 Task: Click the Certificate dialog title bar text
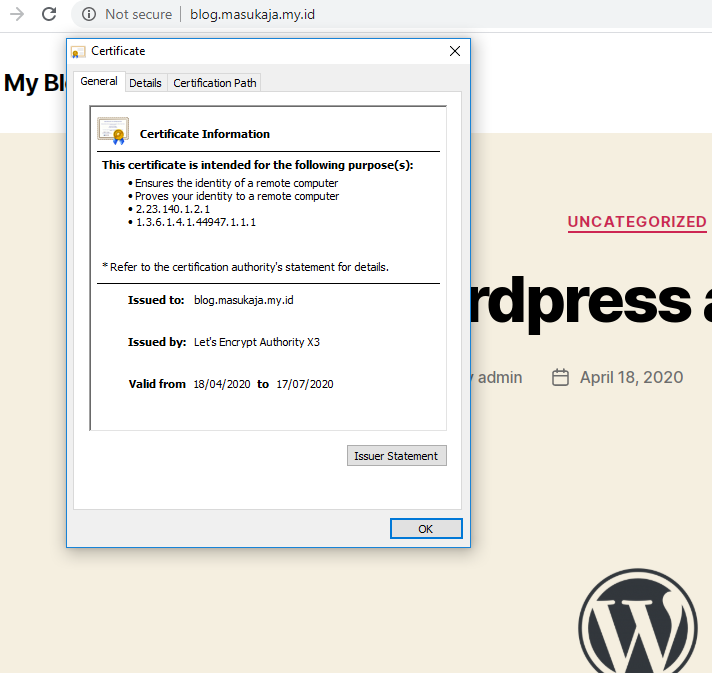click(x=118, y=51)
